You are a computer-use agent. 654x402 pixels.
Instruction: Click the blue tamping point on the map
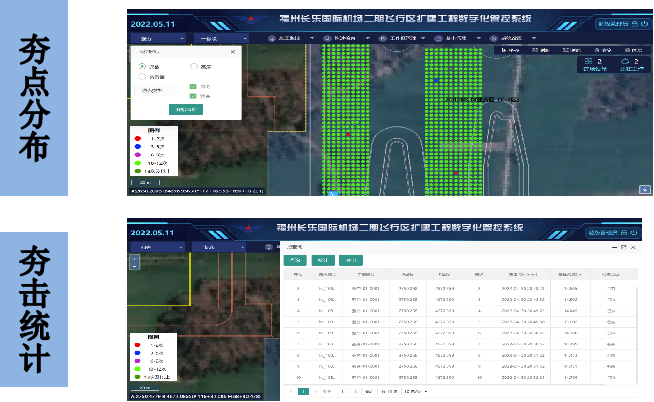pos(436,81)
